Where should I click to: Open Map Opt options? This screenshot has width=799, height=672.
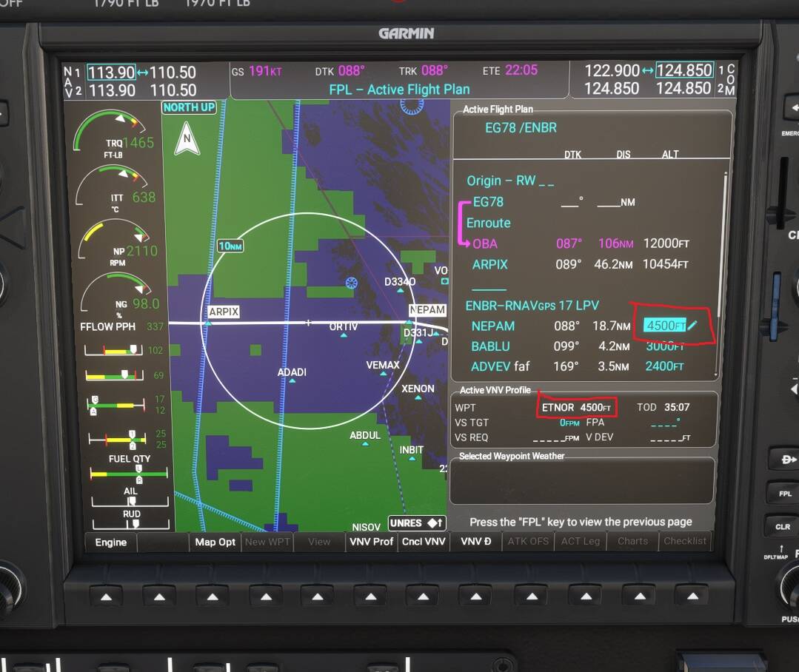(215, 541)
